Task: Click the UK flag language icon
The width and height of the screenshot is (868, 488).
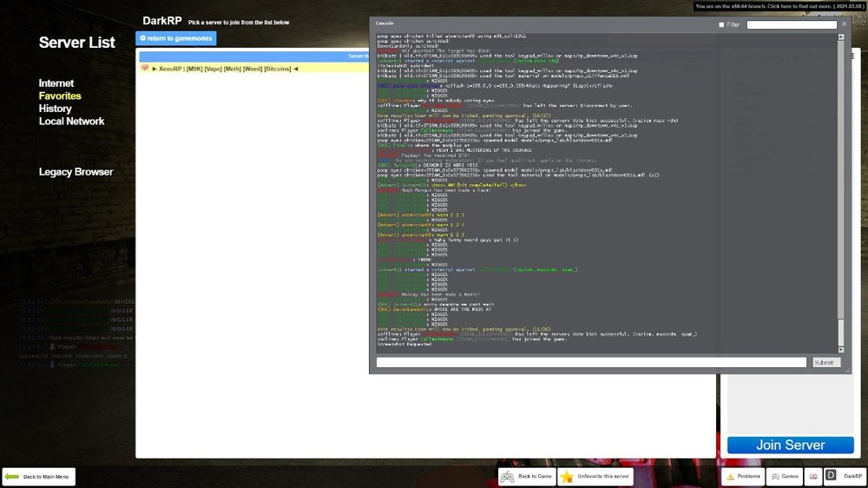Action: 813,477
